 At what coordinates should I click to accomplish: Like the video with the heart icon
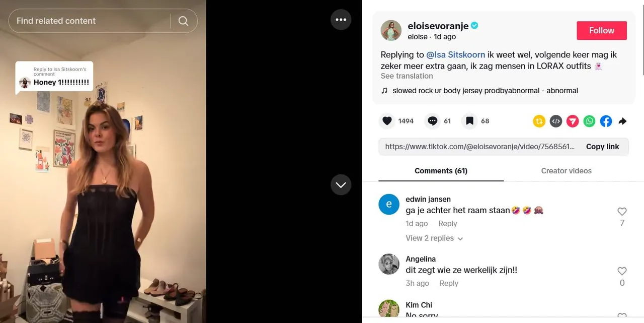point(387,121)
